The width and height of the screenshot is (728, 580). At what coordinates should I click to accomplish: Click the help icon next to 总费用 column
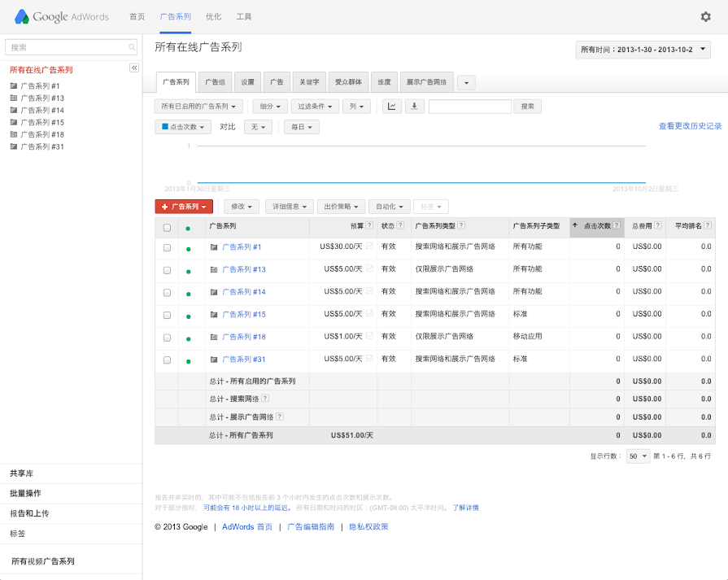coord(657,225)
